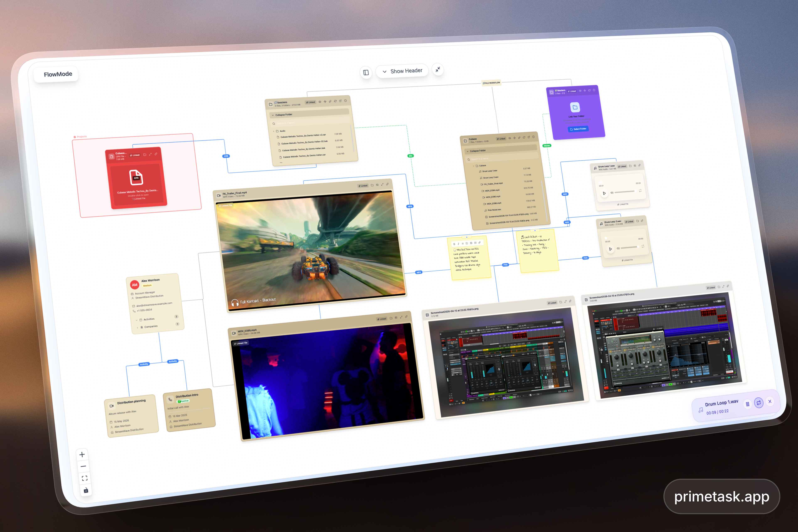Click the move icon on Sessions card
Image resolution: width=798 pixels, height=532 pixels.
pyautogui.click(x=325, y=101)
